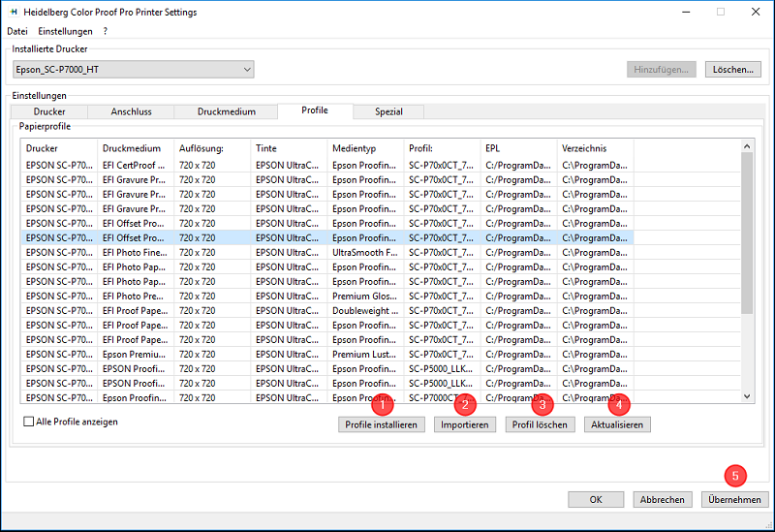Minimize the Printer Settings window
Screen dimensions: 775x532
tap(686, 12)
